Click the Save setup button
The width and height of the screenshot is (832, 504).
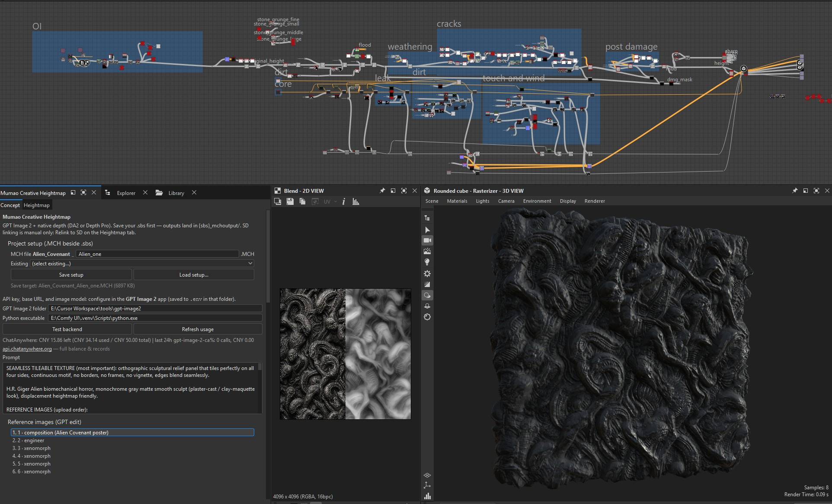[x=71, y=275]
